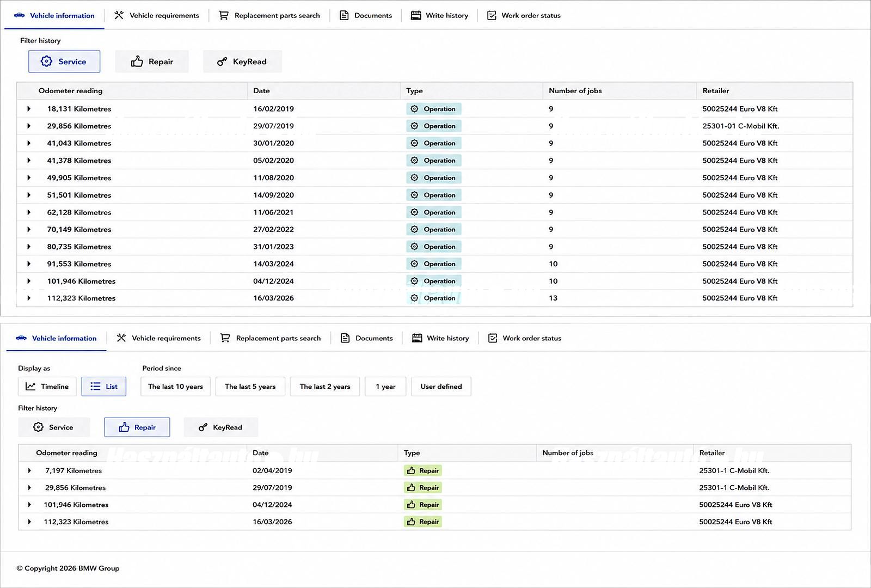871x588 pixels.
Task: Open the bottom Write history tab
Action: tap(440, 338)
